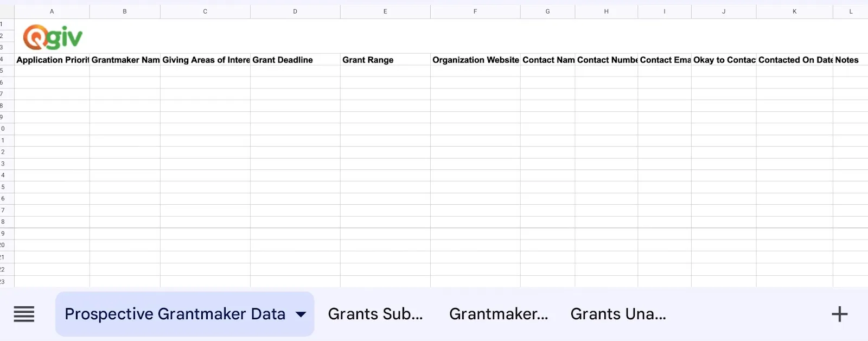Image resolution: width=868 pixels, height=341 pixels.
Task: Click the Contacted On Date header cell
Action: 795,60
